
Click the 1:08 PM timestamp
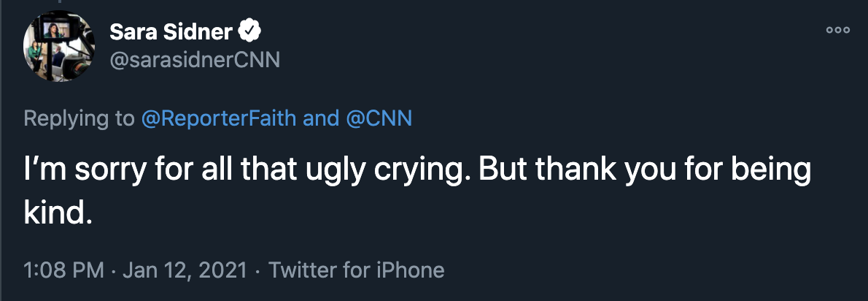(x=63, y=270)
